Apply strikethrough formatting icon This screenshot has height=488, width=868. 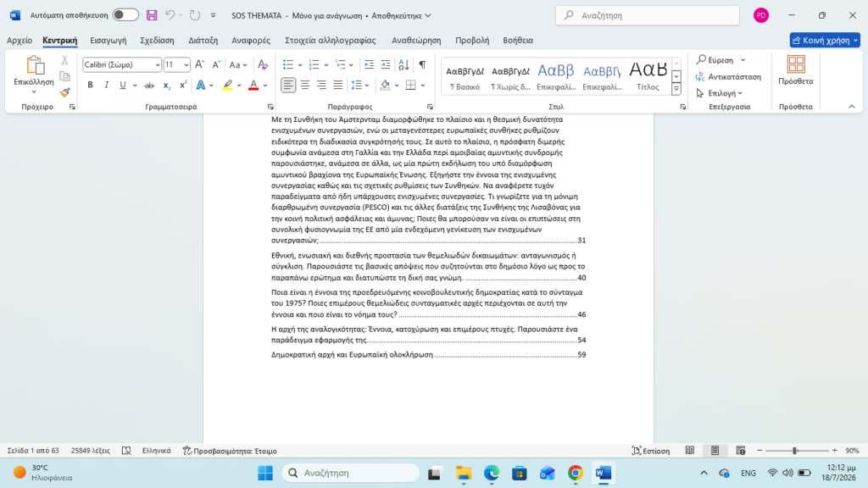(x=149, y=86)
